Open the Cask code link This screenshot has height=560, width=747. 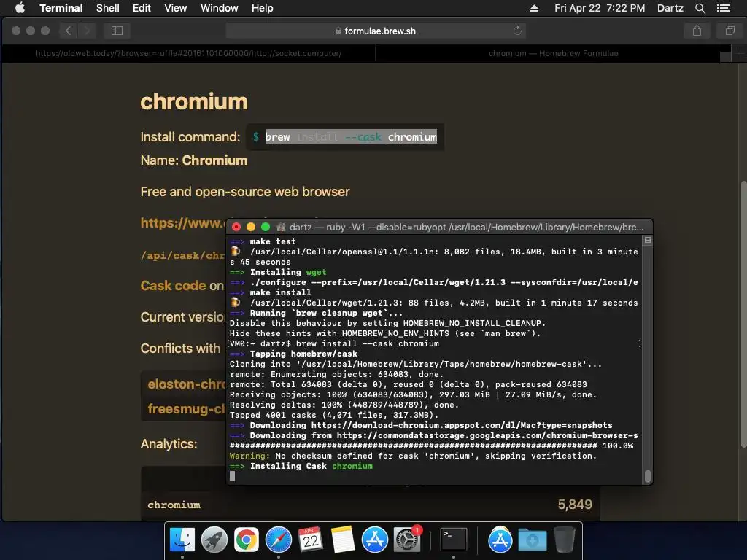click(x=174, y=286)
